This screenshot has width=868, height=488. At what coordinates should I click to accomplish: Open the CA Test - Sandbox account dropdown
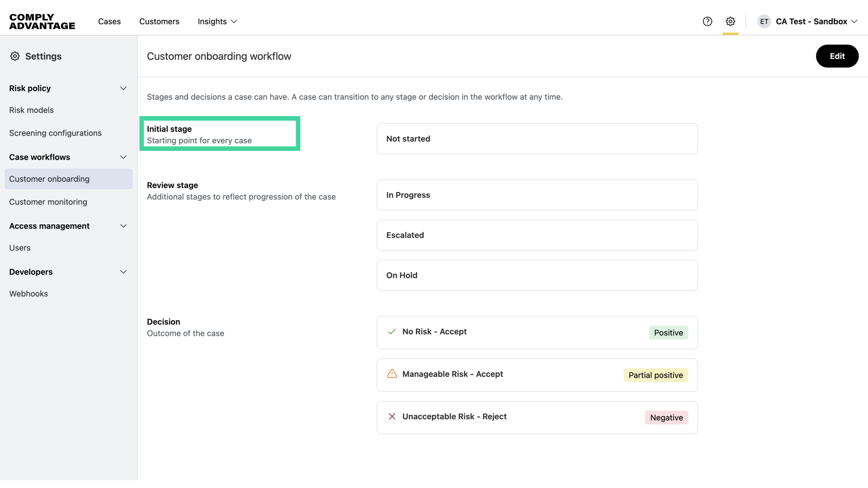coord(816,22)
